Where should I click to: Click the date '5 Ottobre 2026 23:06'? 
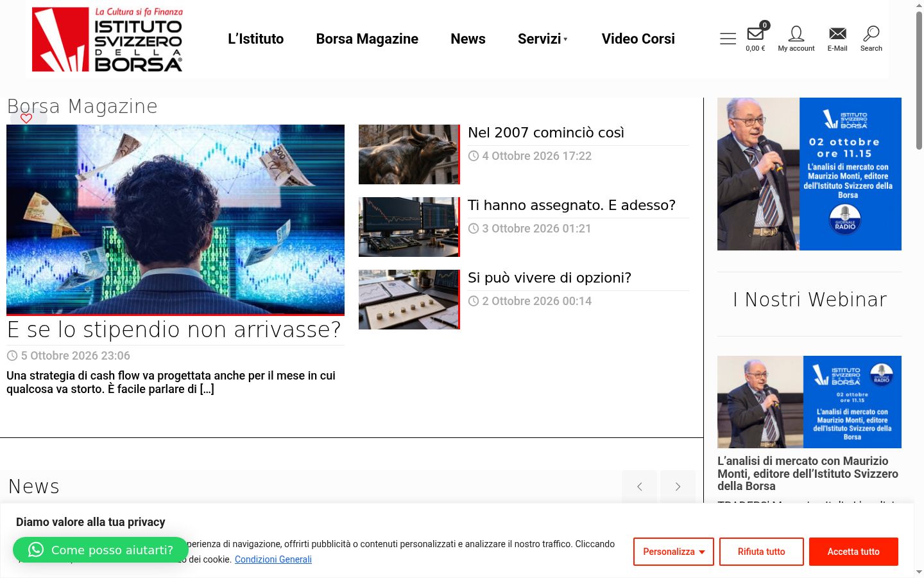(76, 356)
